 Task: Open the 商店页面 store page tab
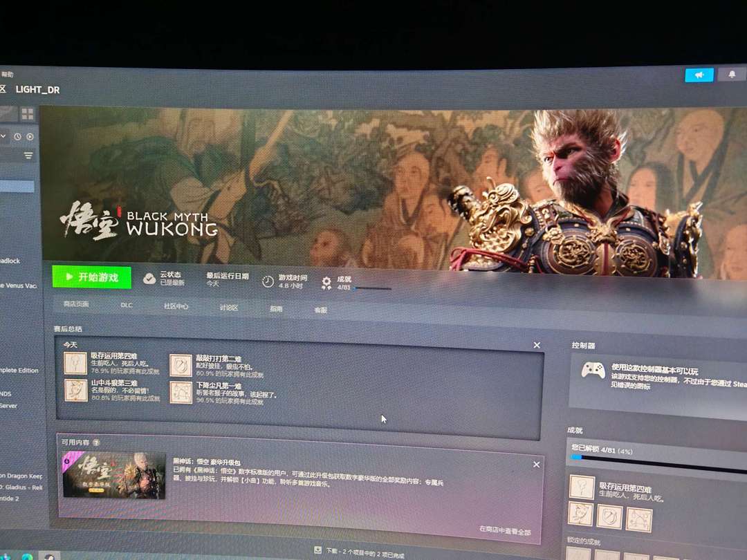pyautogui.click(x=76, y=304)
